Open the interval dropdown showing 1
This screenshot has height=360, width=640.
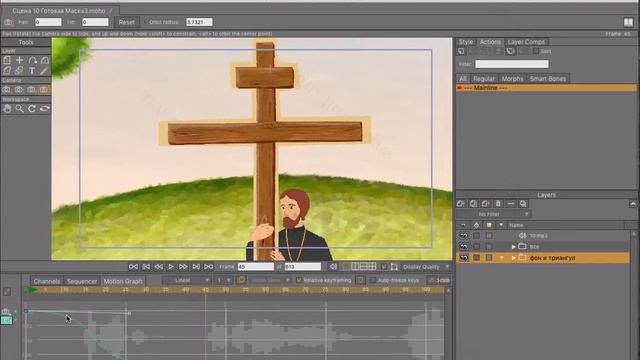coord(223,280)
